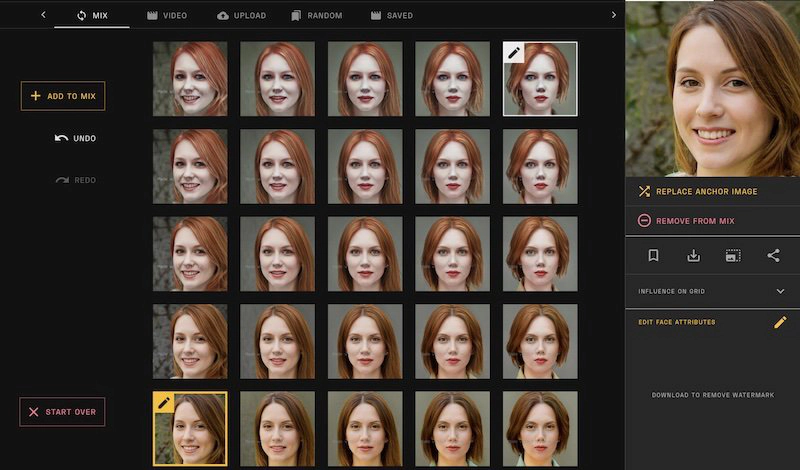Select second row, second column face thumbnail
The image size is (800, 470).
278,166
